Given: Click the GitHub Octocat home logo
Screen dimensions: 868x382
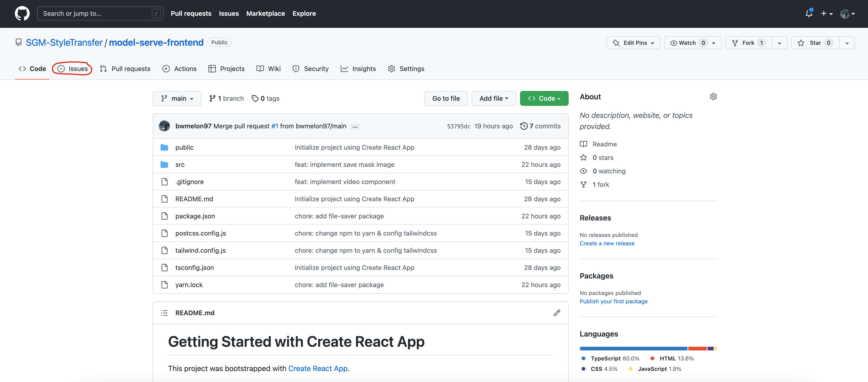Looking at the screenshot, I should 22,13.
